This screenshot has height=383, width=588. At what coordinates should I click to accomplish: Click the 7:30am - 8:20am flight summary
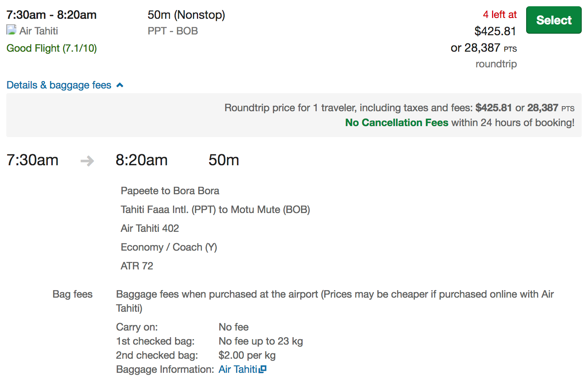coord(51,15)
